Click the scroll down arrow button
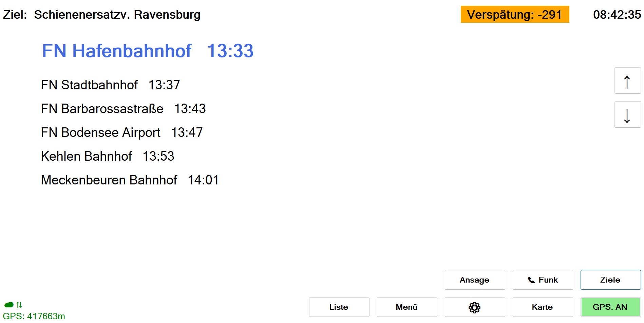The height and width of the screenshot is (323, 644). tap(627, 115)
